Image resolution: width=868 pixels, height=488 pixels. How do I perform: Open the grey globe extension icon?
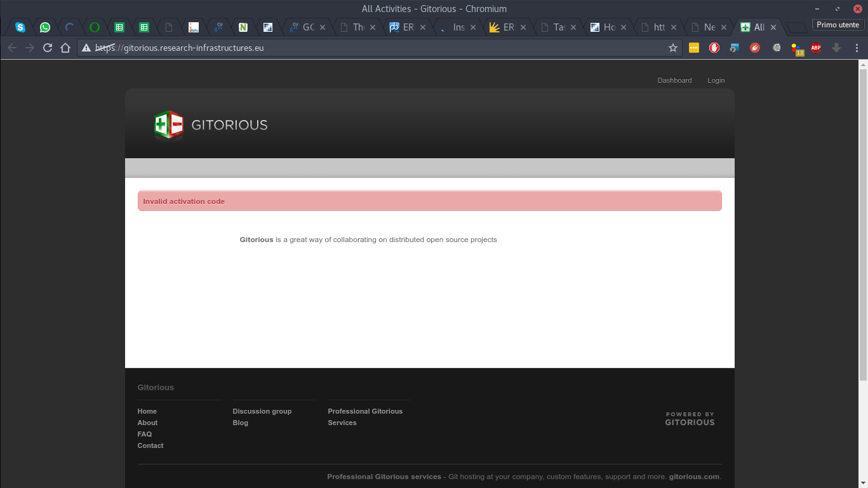[x=776, y=48]
